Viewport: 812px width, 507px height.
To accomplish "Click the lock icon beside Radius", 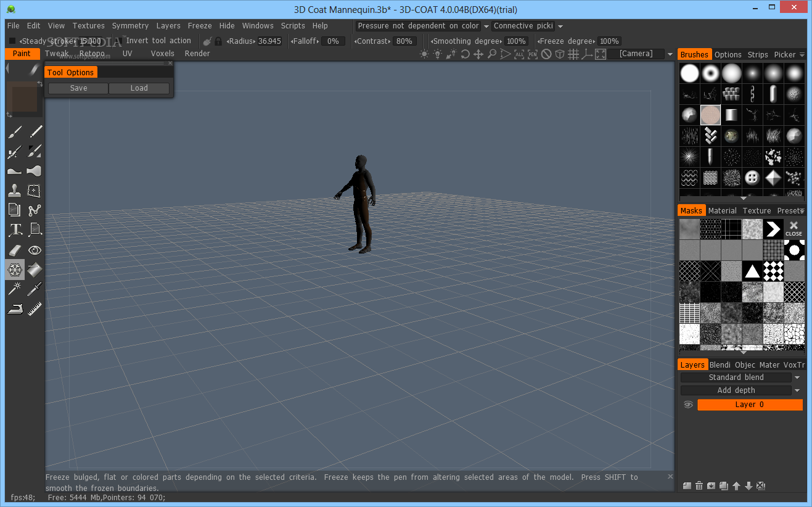I will (218, 41).
